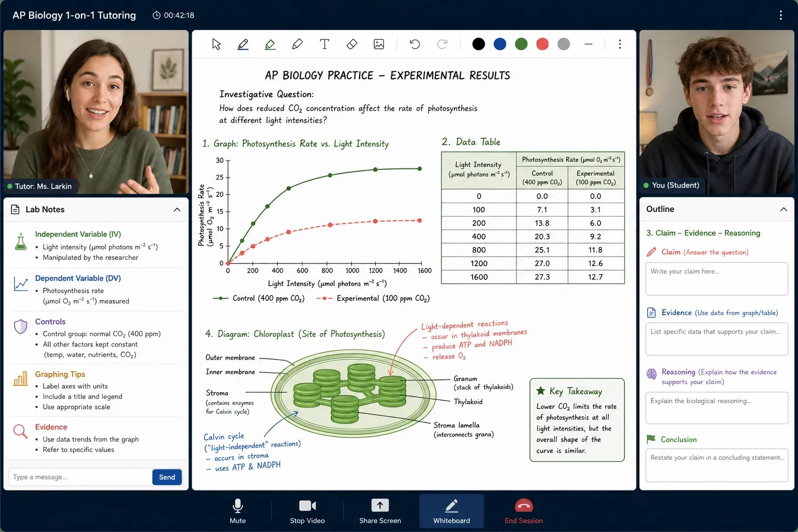Select the pen drawing tool
798x532 pixels.
pos(243,44)
